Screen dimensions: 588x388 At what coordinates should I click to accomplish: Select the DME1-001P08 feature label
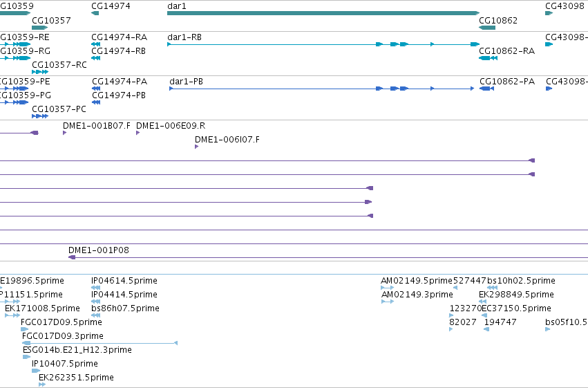point(99,250)
